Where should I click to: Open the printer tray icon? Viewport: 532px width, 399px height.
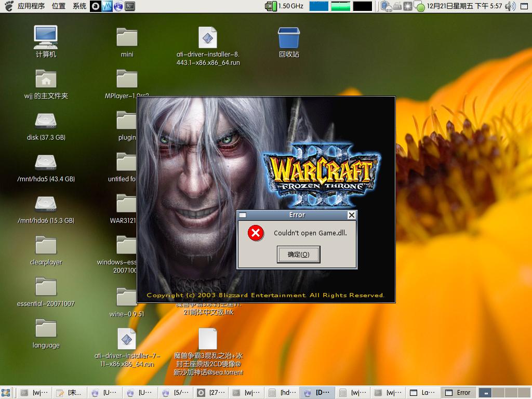tap(397, 6)
